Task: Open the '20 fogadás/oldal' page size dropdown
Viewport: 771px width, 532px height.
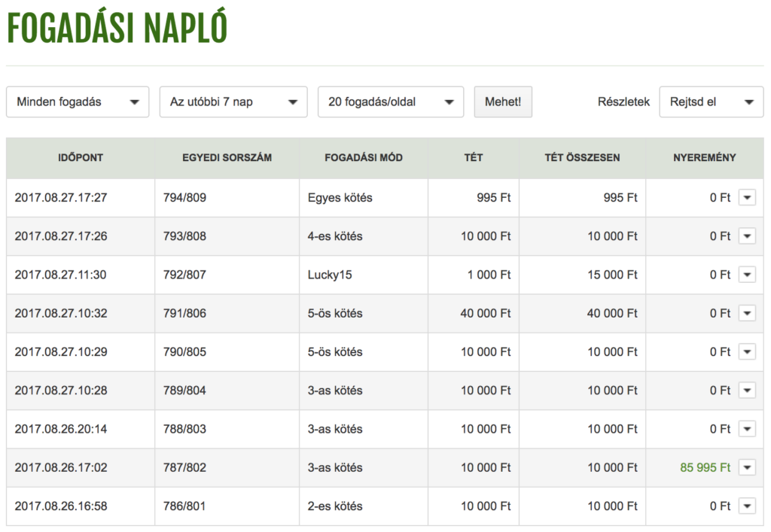Action: pos(391,102)
